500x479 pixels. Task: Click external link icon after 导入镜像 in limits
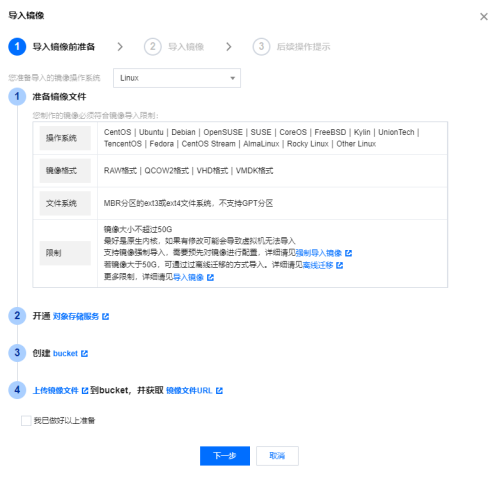click(x=210, y=277)
